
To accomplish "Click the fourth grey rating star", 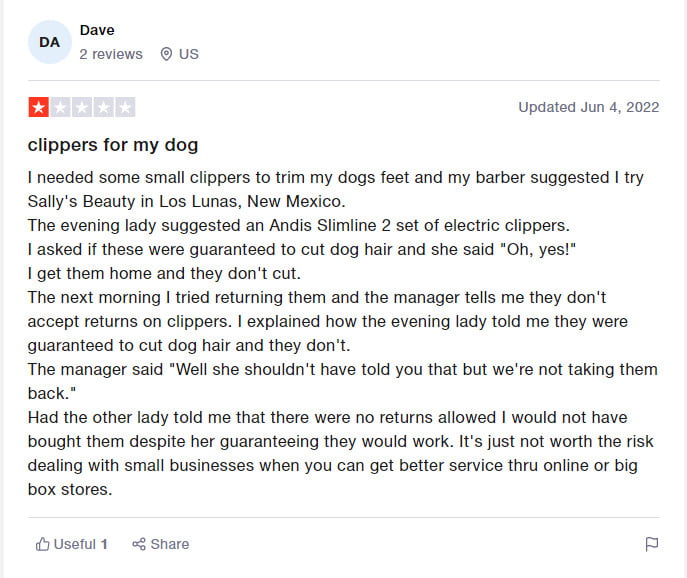I will [103, 107].
